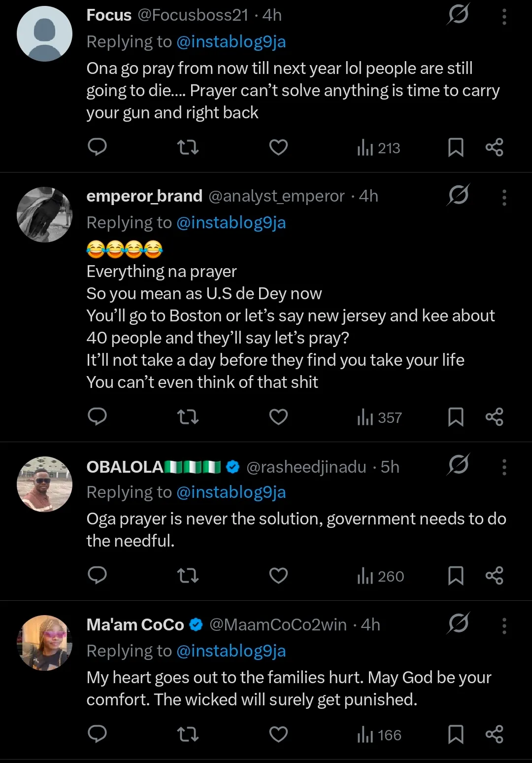Screen dimensions: 532x763
Task: Open more options on OBALOLA's tweet
Action: tap(504, 467)
